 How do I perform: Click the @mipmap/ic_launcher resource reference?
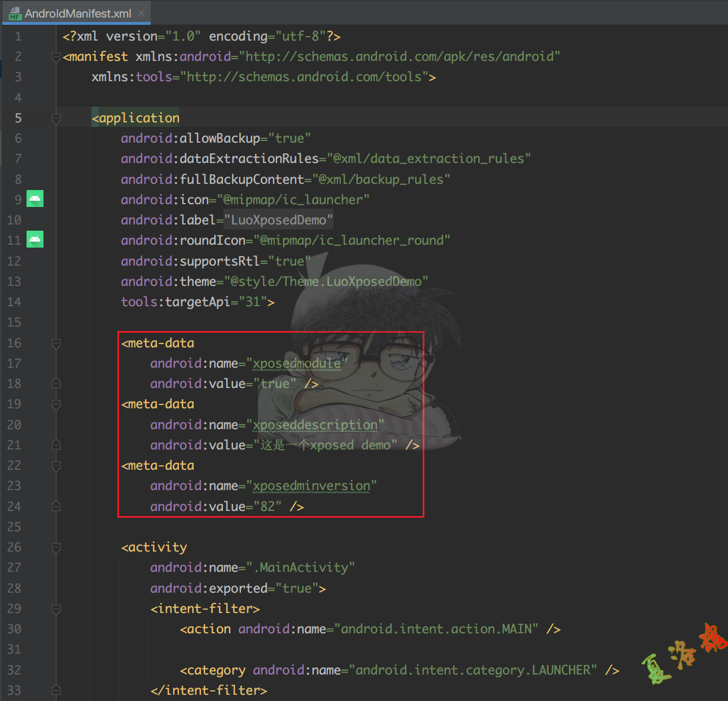click(x=293, y=200)
